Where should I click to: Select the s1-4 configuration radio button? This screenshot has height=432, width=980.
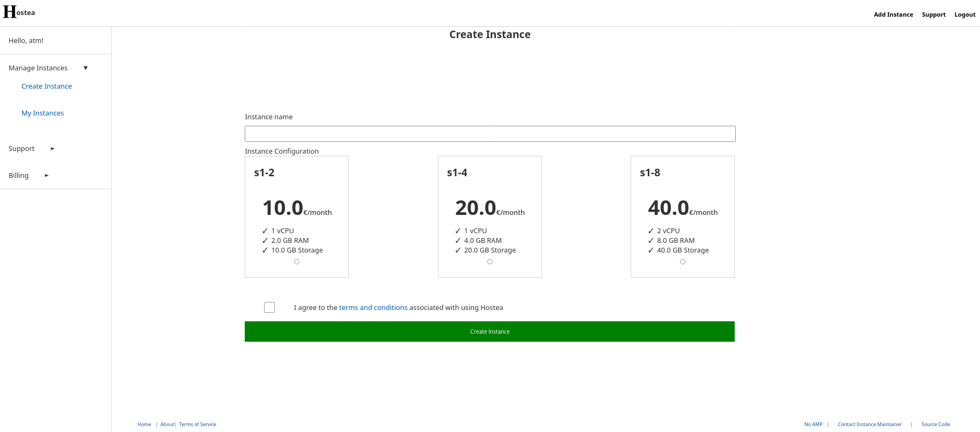[490, 262]
